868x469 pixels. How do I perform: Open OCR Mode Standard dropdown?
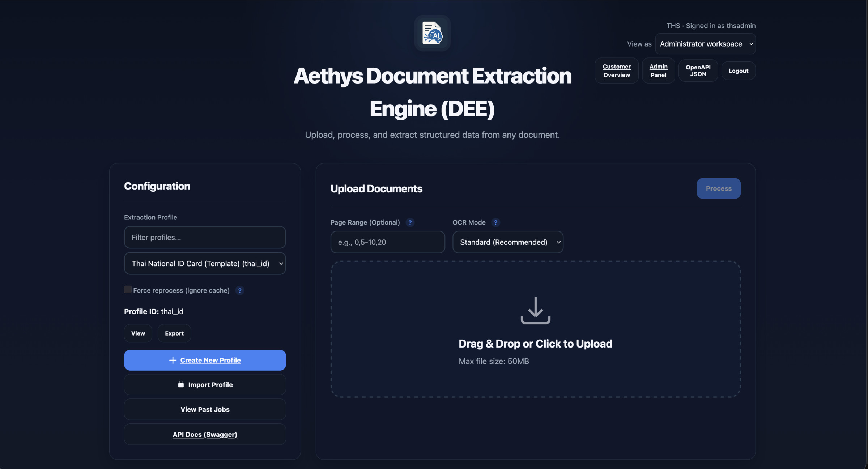tap(508, 242)
